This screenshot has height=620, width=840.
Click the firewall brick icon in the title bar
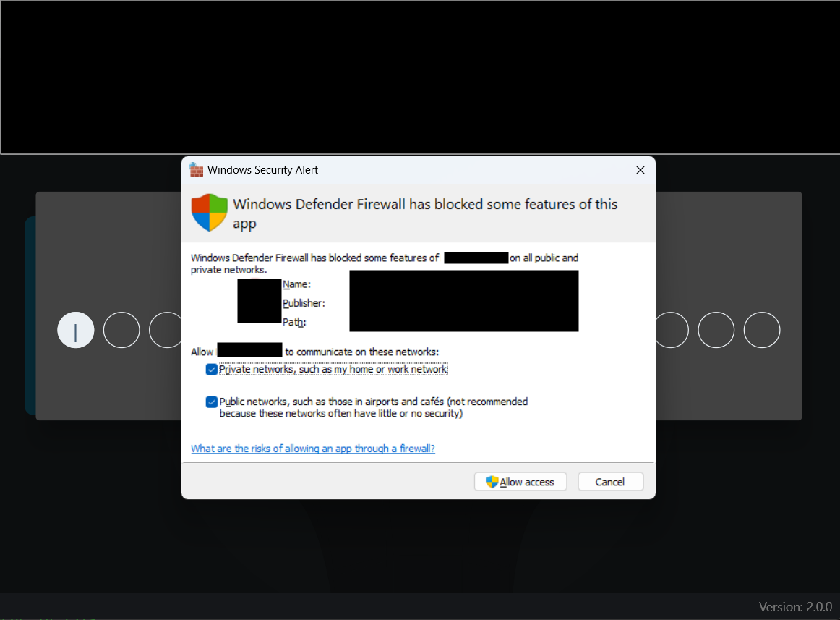pyautogui.click(x=196, y=169)
